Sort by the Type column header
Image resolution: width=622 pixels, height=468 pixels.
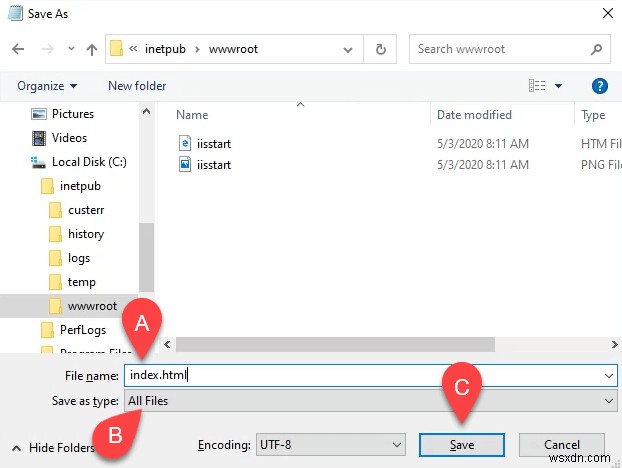pos(593,115)
